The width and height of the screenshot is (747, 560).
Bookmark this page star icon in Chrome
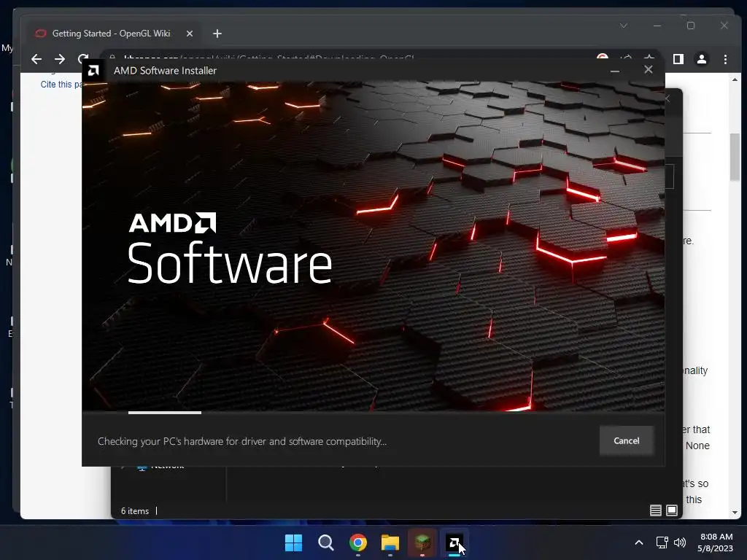tap(649, 58)
